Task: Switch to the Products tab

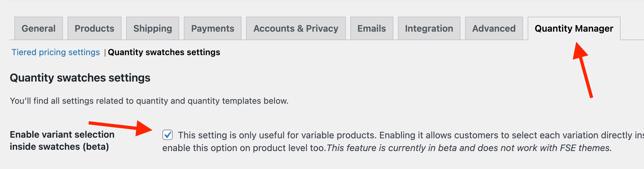Action: [x=95, y=29]
